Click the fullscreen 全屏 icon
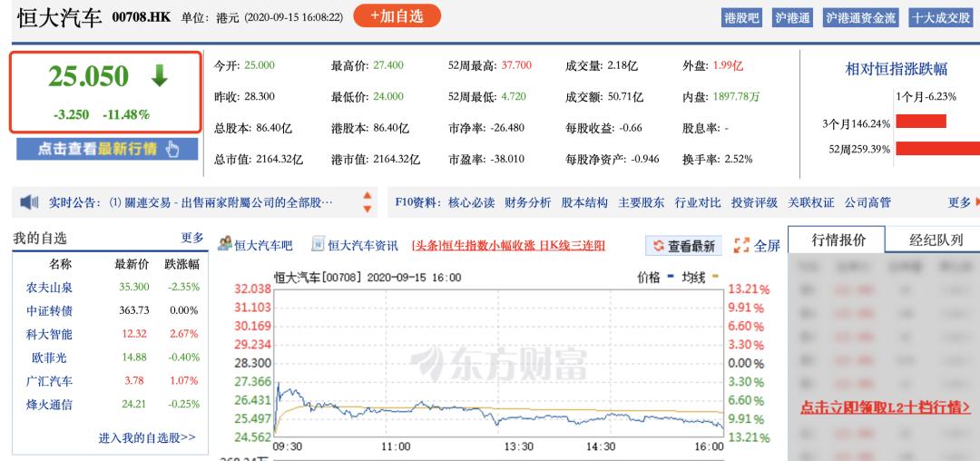 click(741, 246)
